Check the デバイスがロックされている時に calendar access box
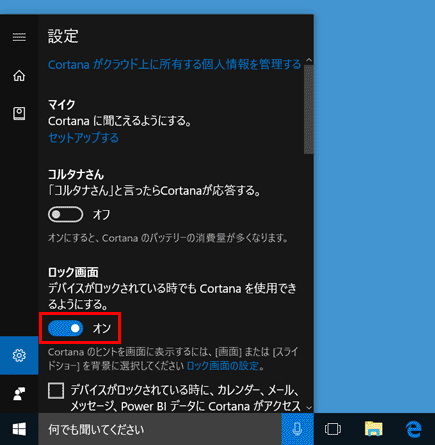Image resolution: width=435 pixels, height=445 pixels. tap(56, 390)
